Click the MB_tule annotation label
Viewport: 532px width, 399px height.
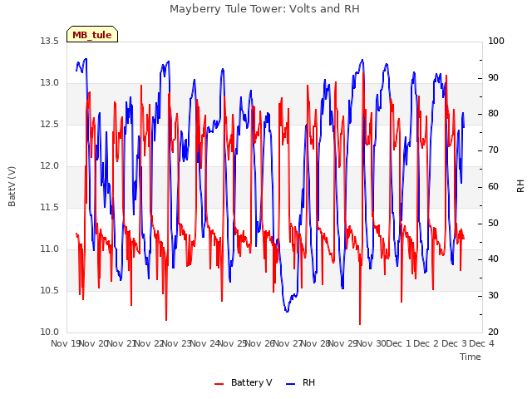pyautogui.click(x=92, y=35)
